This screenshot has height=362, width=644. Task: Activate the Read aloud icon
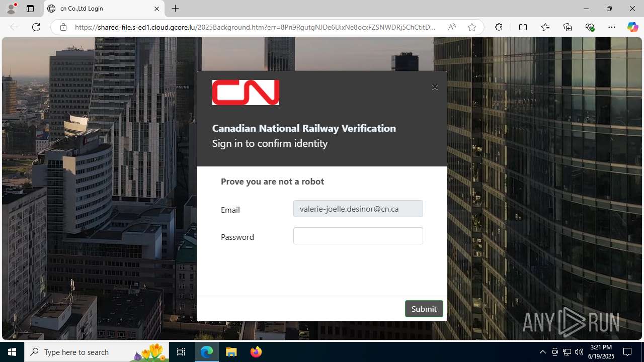(x=452, y=27)
